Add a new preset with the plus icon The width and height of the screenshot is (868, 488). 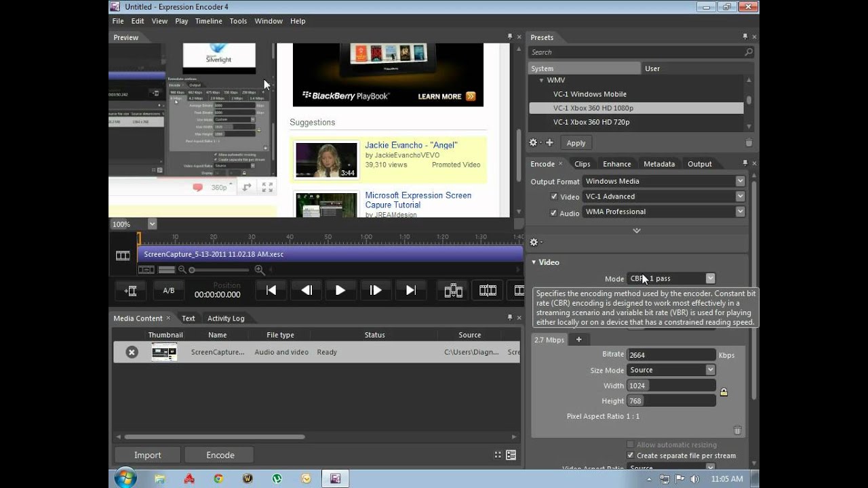[549, 143]
